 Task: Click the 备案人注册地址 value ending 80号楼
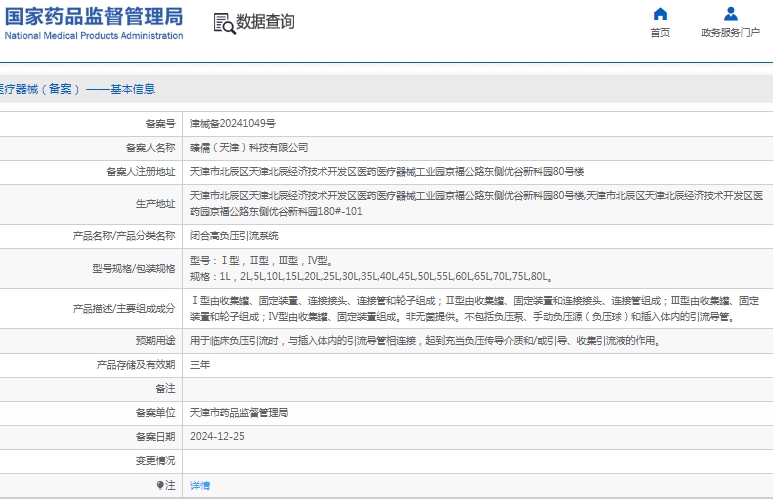pyautogui.click(x=387, y=172)
